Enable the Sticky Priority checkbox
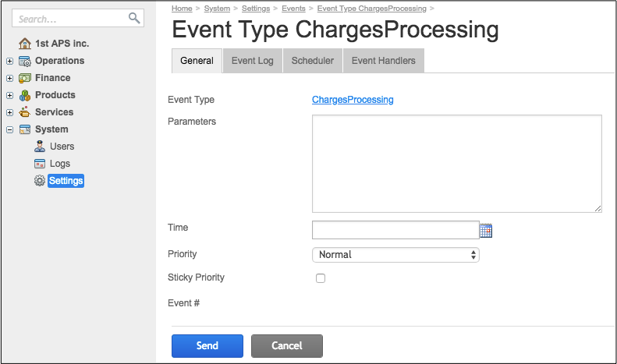The image size is (617, 364). point(320,278)
